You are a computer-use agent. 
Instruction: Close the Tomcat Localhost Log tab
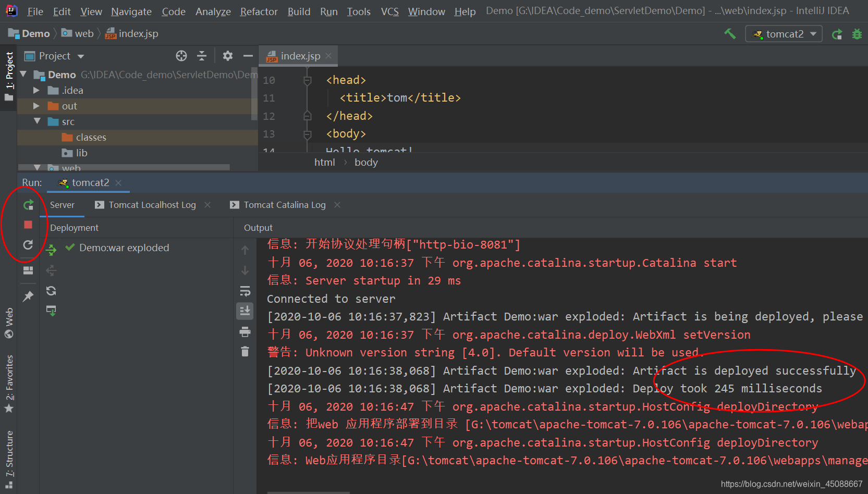pyautogui.click(x=207, y=205)
